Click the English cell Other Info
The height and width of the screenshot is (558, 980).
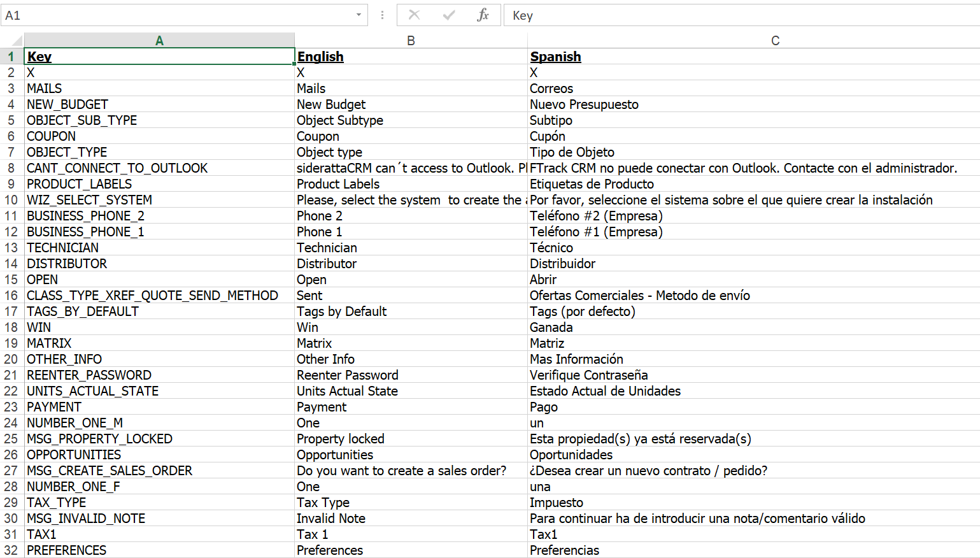tap(411, 359)
